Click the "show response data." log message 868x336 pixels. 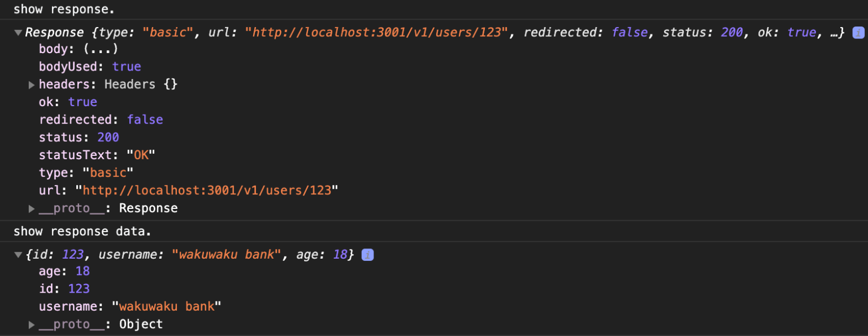click(x=83, y=232)
